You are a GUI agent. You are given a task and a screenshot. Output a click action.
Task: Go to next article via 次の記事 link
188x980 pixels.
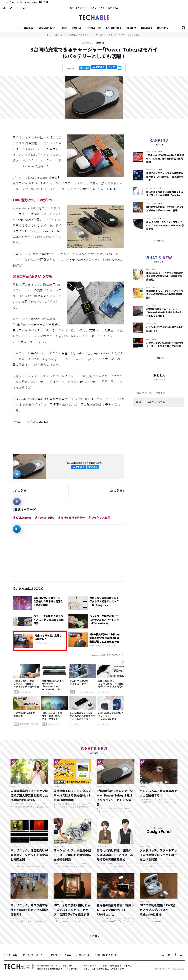coord(117,491)
